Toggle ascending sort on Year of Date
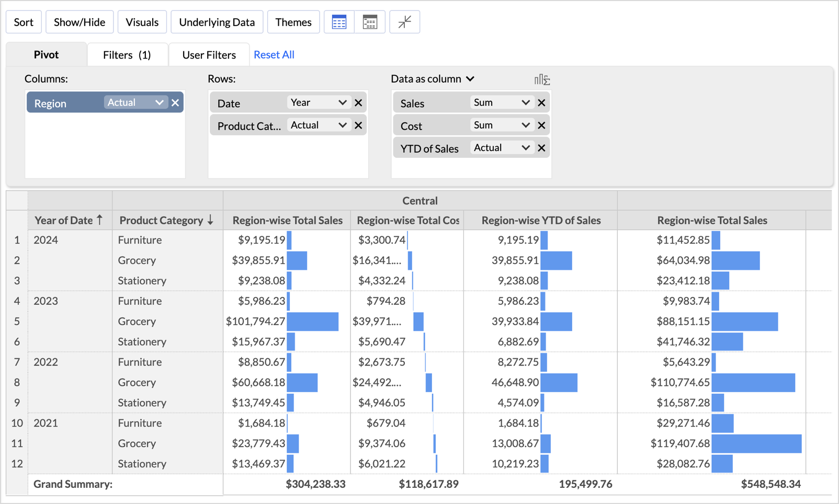The width and height of the screenshot is (839, 504). [99, 220]
